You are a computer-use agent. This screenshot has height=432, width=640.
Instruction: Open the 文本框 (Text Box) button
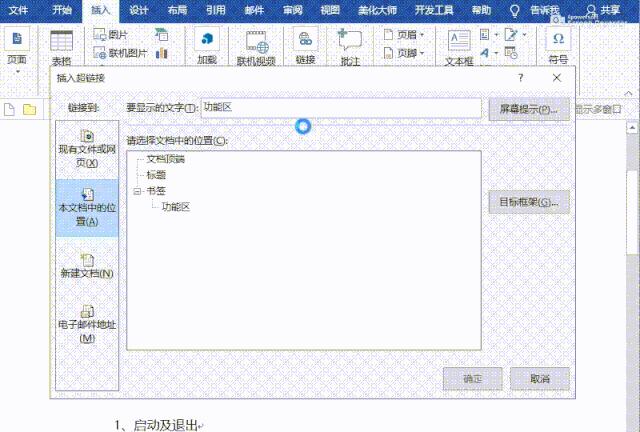(x=459, y=48)
